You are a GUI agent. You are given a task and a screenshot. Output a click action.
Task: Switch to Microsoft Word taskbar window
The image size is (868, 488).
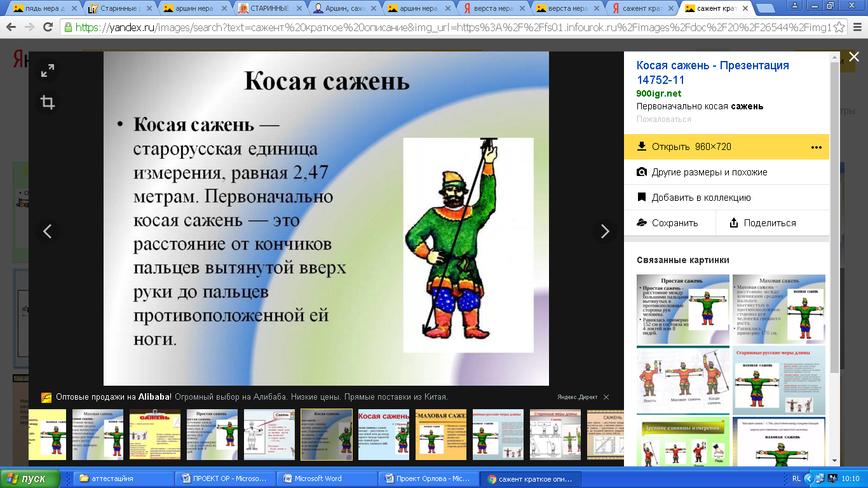[328, 478]
